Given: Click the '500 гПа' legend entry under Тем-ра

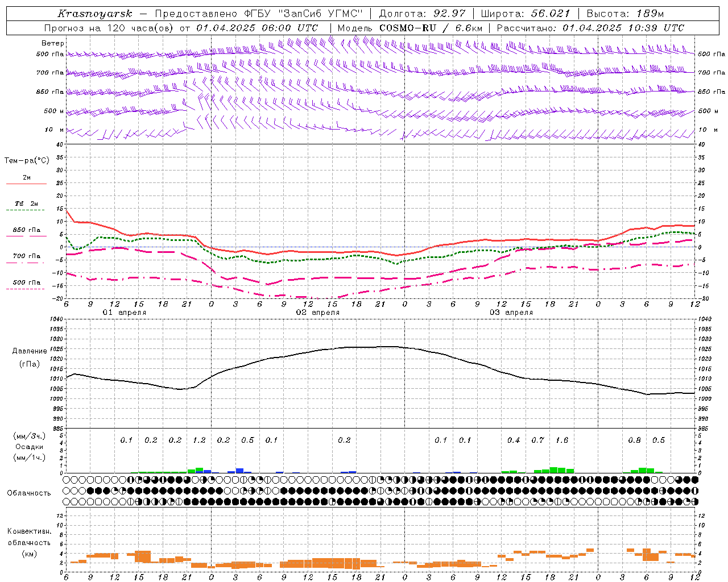Looking at the screenshot, I should point(27,282).
